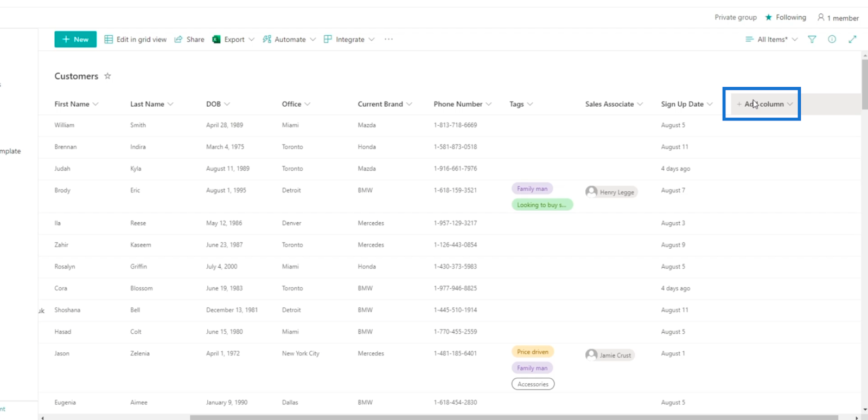This screenshot has height=420, width=868.
Task: Select Henry Legge sales associate chip
Action: coord(611,192)
